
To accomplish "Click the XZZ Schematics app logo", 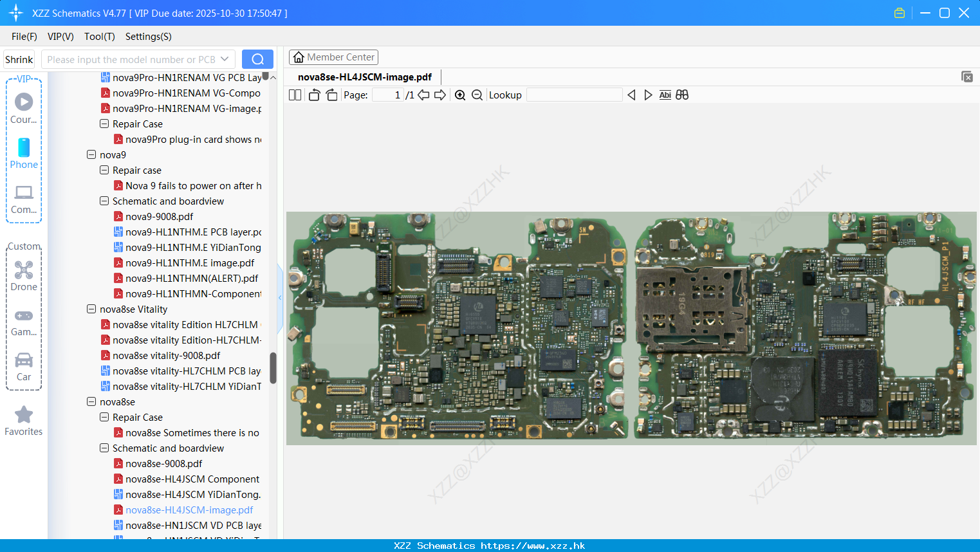I will 16,13.
